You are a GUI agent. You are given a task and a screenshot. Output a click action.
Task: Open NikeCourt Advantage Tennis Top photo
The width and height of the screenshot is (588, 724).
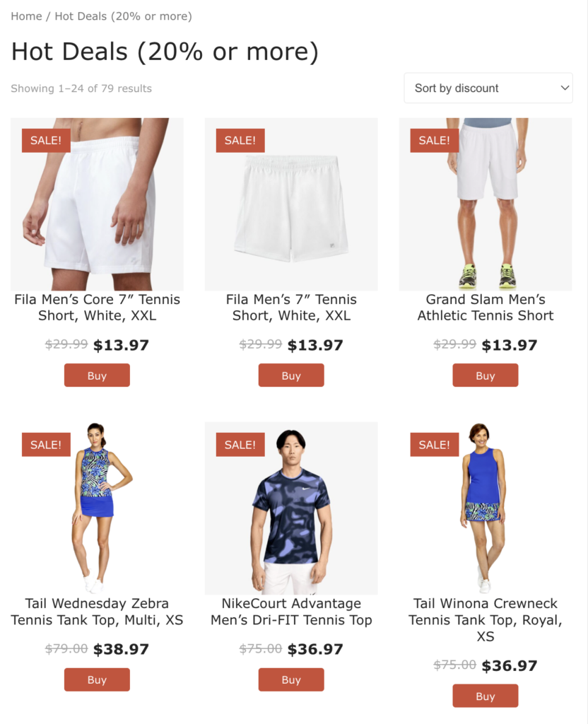(x=291, y=508)
